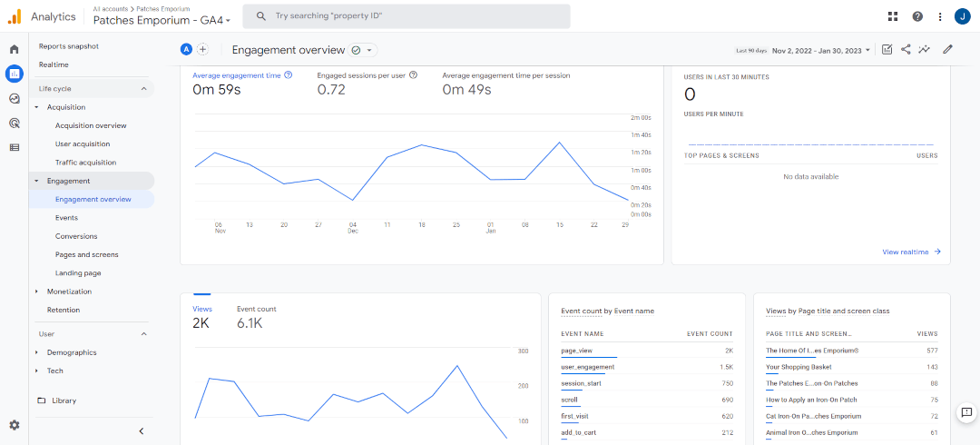Open the Explore icon in left rail
The height and width of the screenshot is (445, 980).
pos(14,98)
